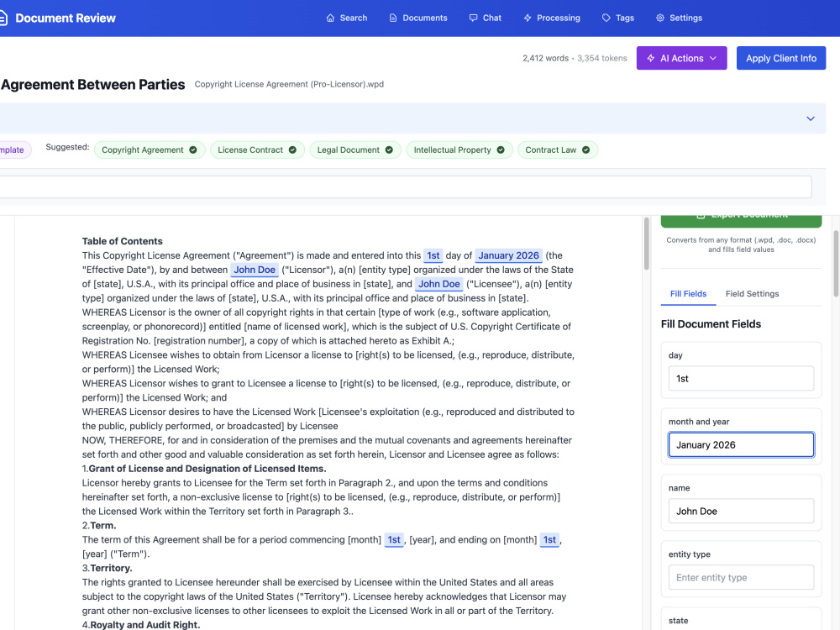The image size is (840, 630).
Task: Click the Agreement Between Parties title
Action: coord(93,85)
